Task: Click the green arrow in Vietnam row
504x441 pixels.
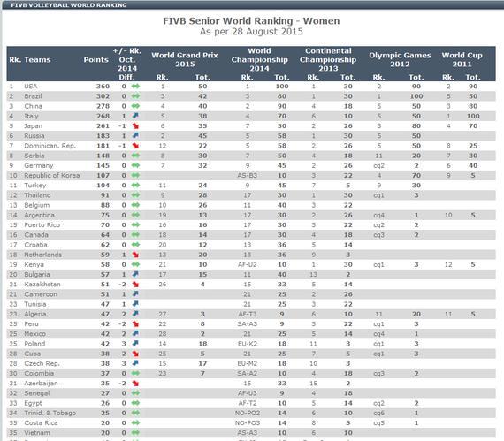Action: [x=135, y=433]
